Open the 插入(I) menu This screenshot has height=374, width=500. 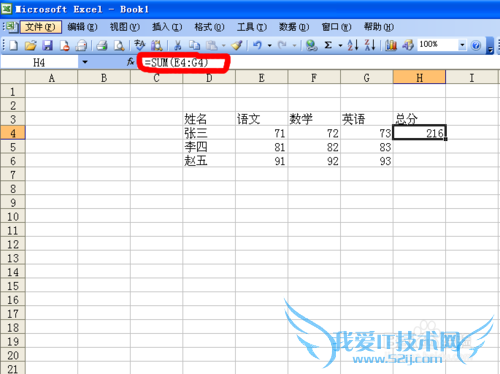coord(167,27)
